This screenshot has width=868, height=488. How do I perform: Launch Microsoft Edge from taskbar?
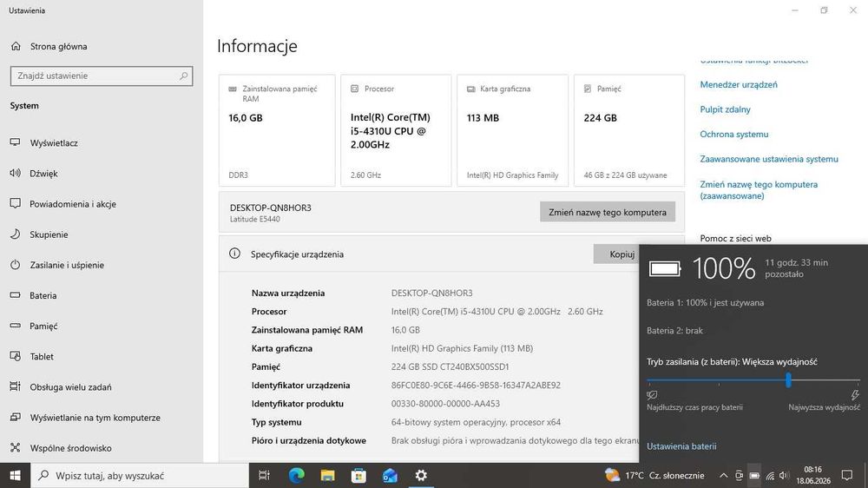pos(297,475)
